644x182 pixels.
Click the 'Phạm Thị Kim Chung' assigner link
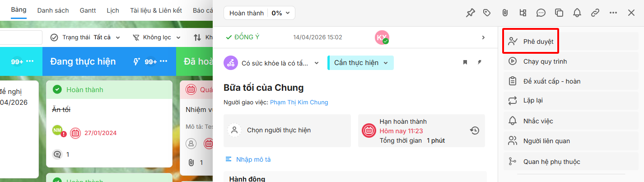(x=299, y=103)
